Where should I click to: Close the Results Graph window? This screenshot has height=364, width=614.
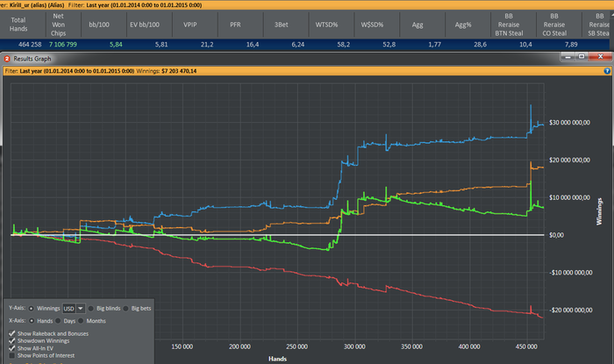600,57
